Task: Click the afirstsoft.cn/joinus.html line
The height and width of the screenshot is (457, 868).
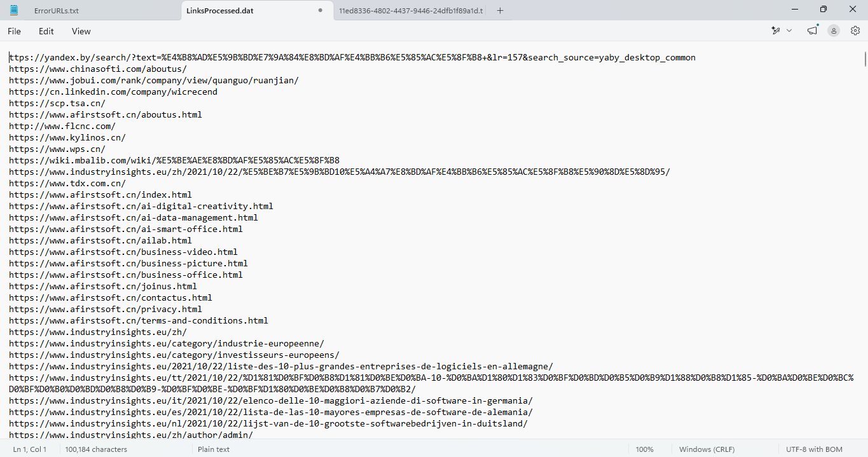Action: (x=103, y=286)
